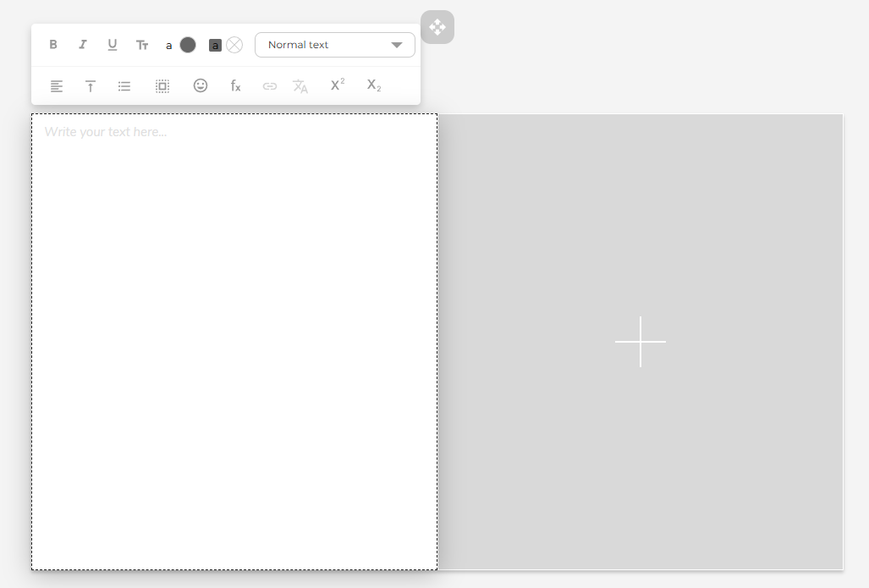Open the text box padding settings
Image resolution: width=869 pixels, height=588 pixels.
pyautogui.click(x=162, y=85)
